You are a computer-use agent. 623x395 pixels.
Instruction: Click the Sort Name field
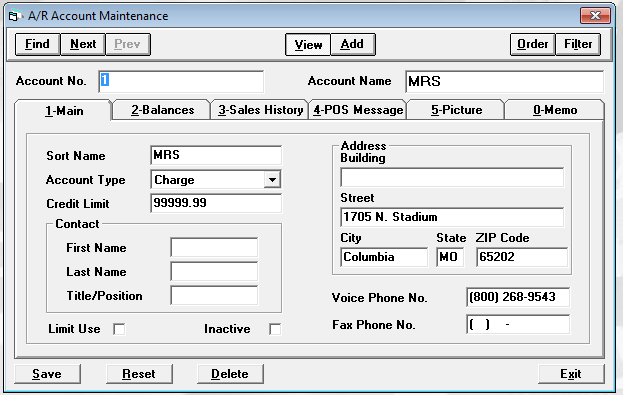point(216,155)
